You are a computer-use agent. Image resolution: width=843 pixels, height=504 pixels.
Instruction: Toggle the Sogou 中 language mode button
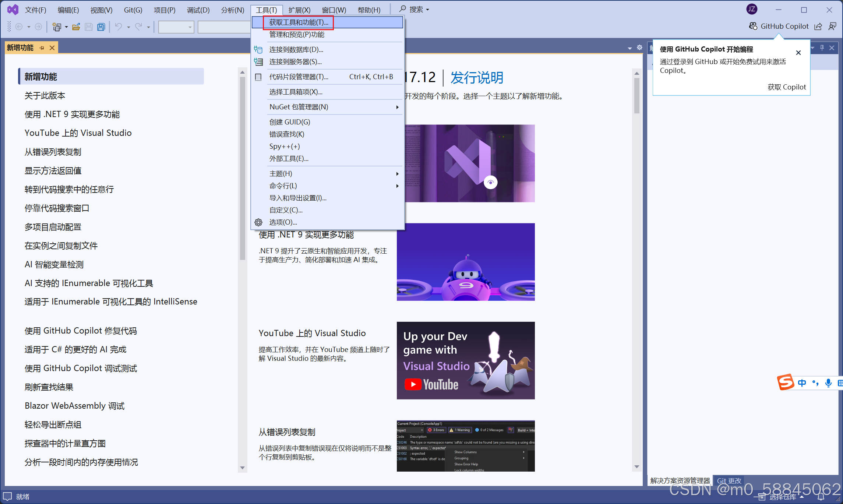[802, 383]
